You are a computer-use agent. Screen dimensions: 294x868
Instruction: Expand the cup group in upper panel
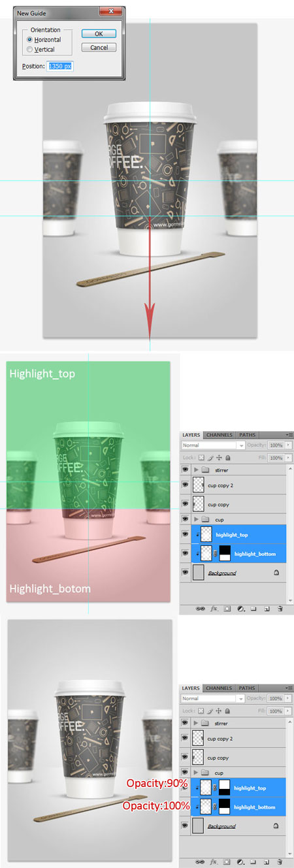(196, 519)
